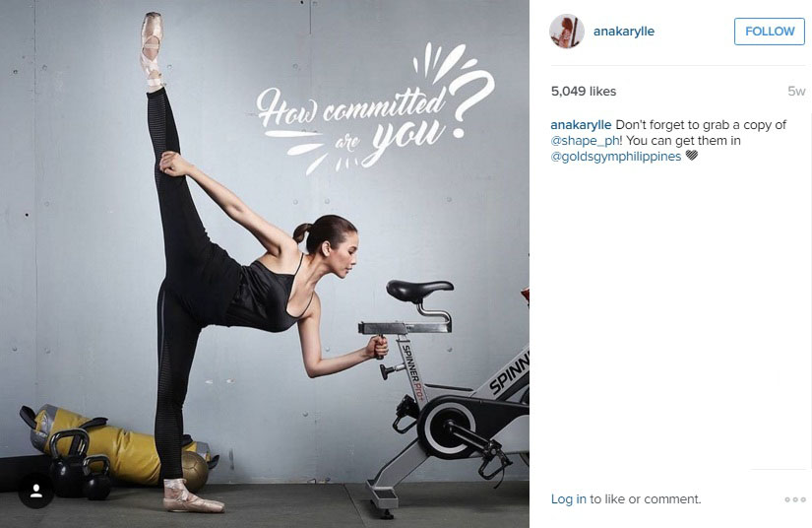The image size is (812, 528).
Task: Open the three-dot more options menu
Action: 795,499
